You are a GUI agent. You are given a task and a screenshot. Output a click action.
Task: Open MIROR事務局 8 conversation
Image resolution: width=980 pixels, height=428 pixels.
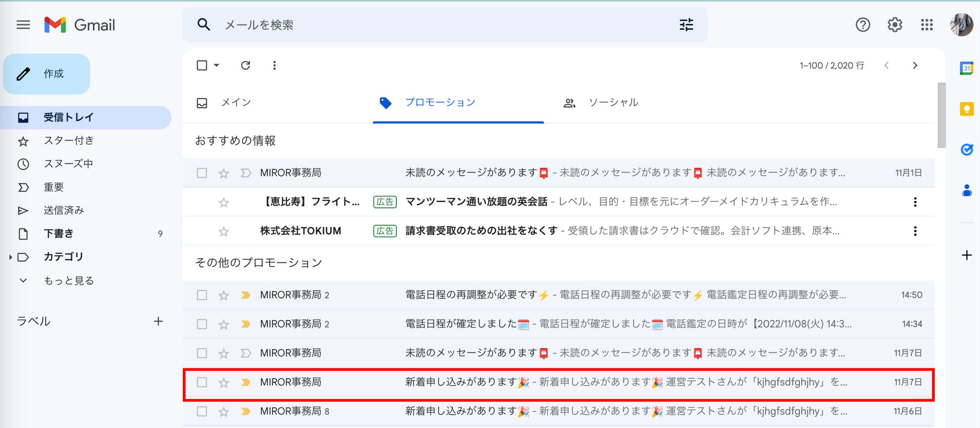(x=559, y=411)
